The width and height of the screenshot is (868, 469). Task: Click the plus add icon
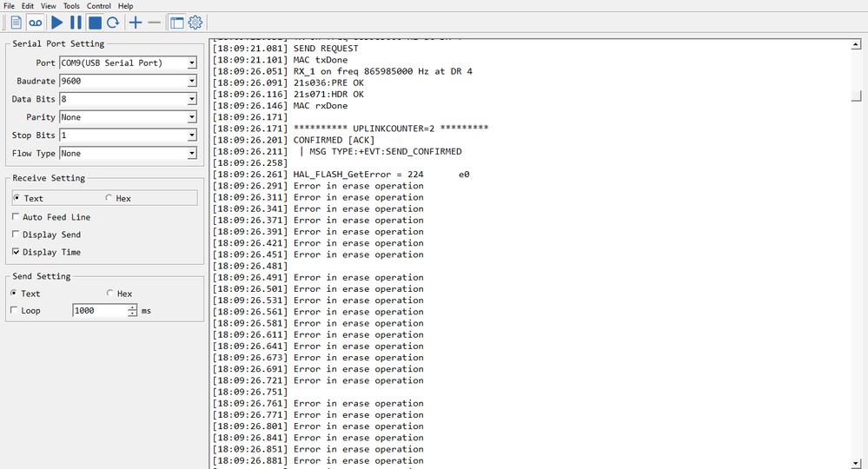[x=136, y=23]
